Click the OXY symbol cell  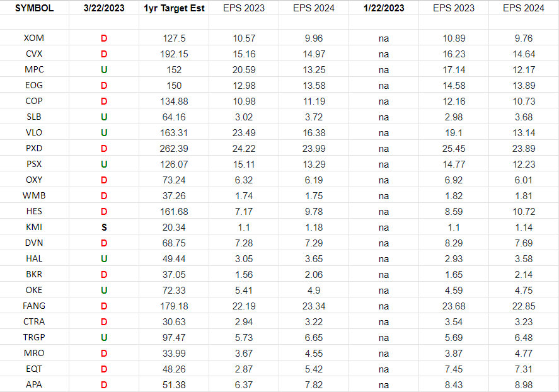pyautogui.click(x=34, y=180)
